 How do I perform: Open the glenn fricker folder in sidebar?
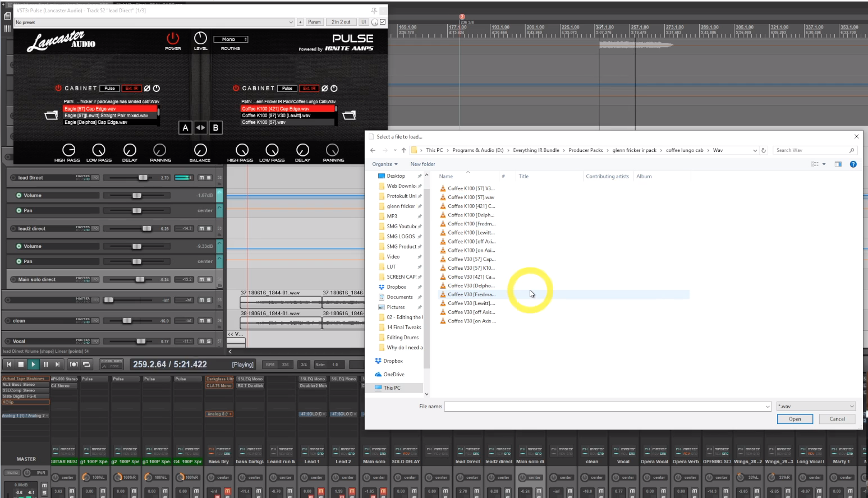click(400, 206)
